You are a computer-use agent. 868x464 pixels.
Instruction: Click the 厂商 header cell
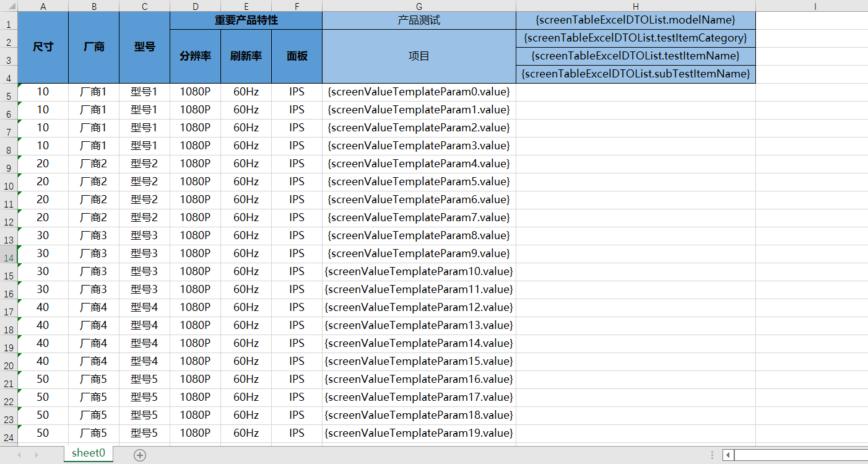(x=93, y=47)
